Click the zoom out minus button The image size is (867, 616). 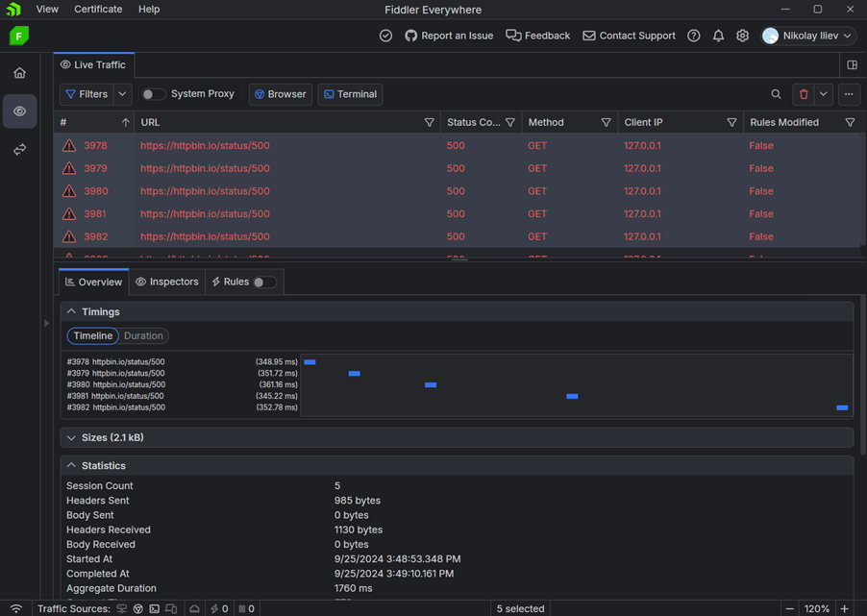(x=789, y=609)
